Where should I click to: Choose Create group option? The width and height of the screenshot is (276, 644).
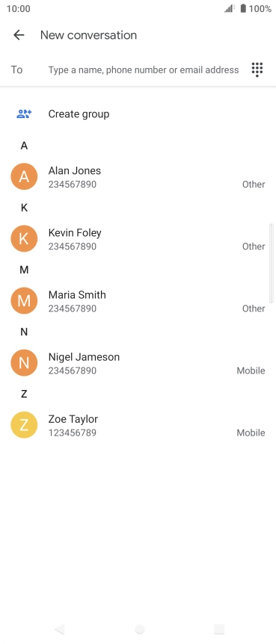(x=138, y=114)
